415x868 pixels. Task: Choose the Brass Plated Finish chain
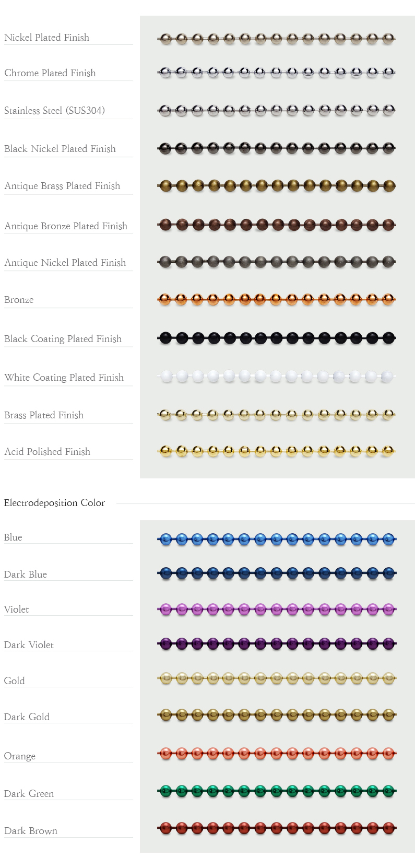click(277, 415)
